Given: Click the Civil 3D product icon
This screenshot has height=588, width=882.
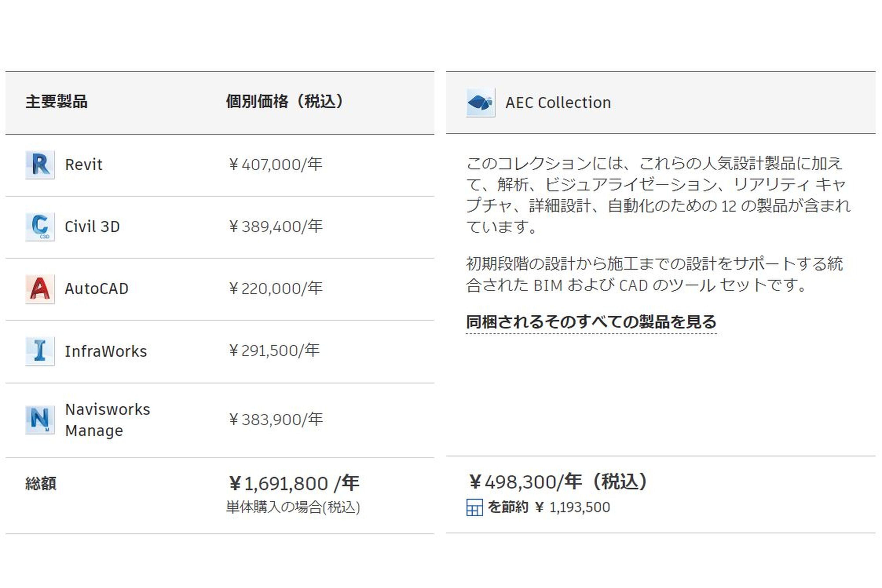Looking at the screenshot, I should click(x=40, y=227).
